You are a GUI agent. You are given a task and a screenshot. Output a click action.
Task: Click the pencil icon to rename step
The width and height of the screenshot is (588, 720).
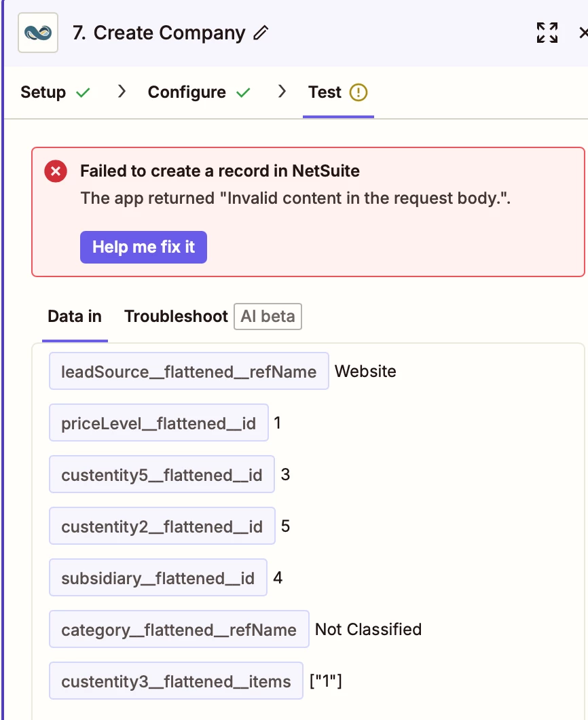[260, 33]
